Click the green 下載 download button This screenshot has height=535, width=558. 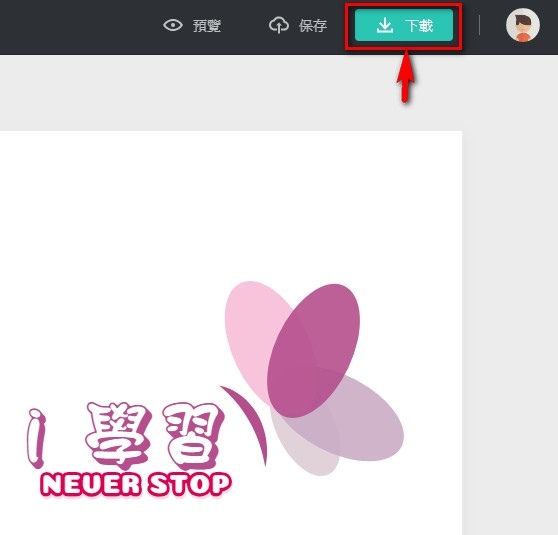click(404, 25)
